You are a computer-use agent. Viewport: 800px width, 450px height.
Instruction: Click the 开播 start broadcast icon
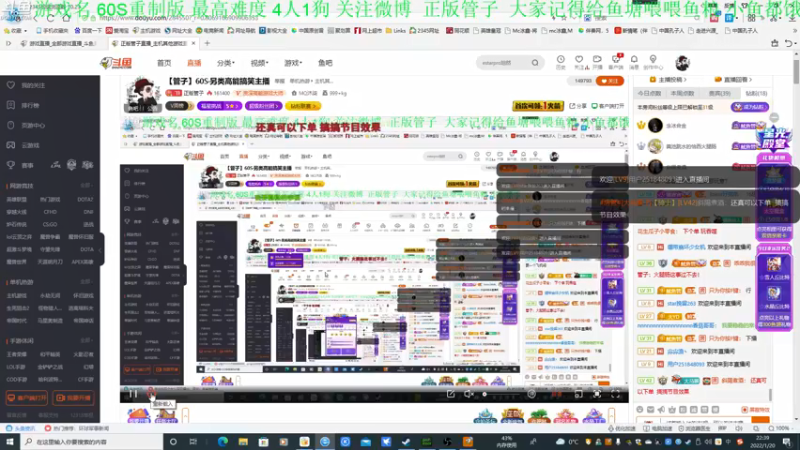[597, 62]
